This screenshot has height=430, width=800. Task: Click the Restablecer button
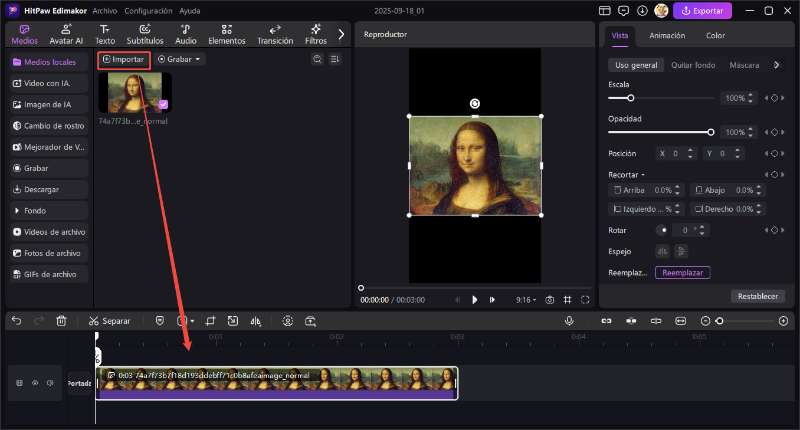(x=758, y=296)
